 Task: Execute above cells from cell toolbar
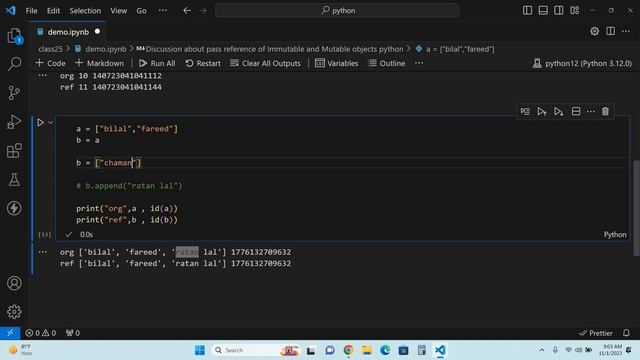[x=542, y=111]
